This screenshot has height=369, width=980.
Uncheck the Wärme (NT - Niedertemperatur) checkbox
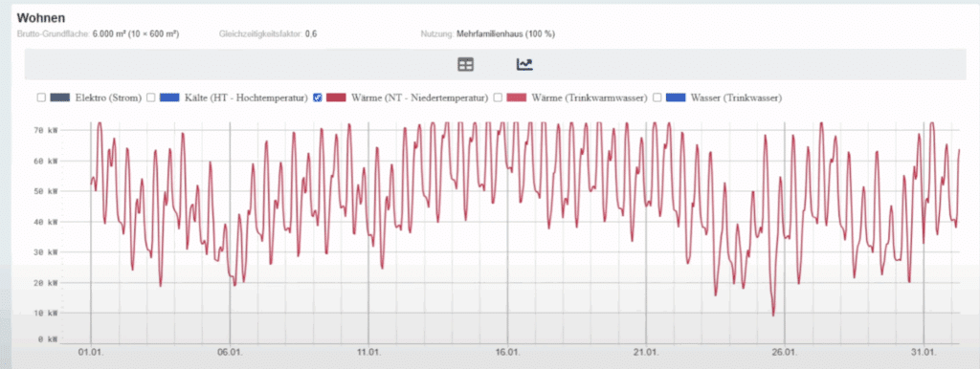click(x=317, y=98)
